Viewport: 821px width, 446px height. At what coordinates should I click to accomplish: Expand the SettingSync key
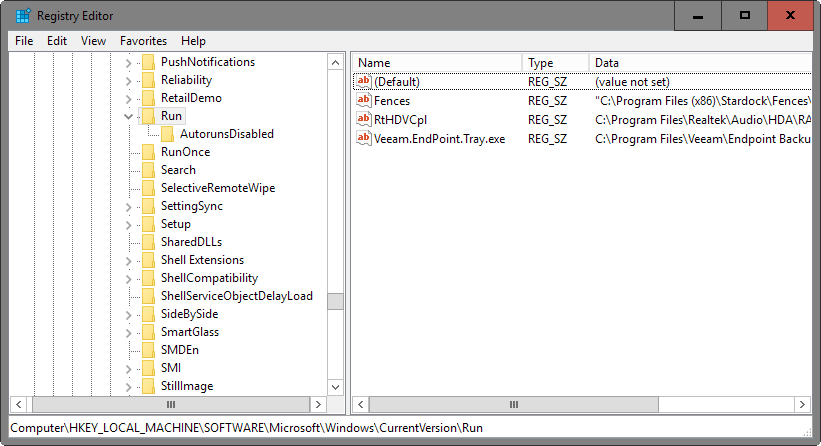click(128, 207)
